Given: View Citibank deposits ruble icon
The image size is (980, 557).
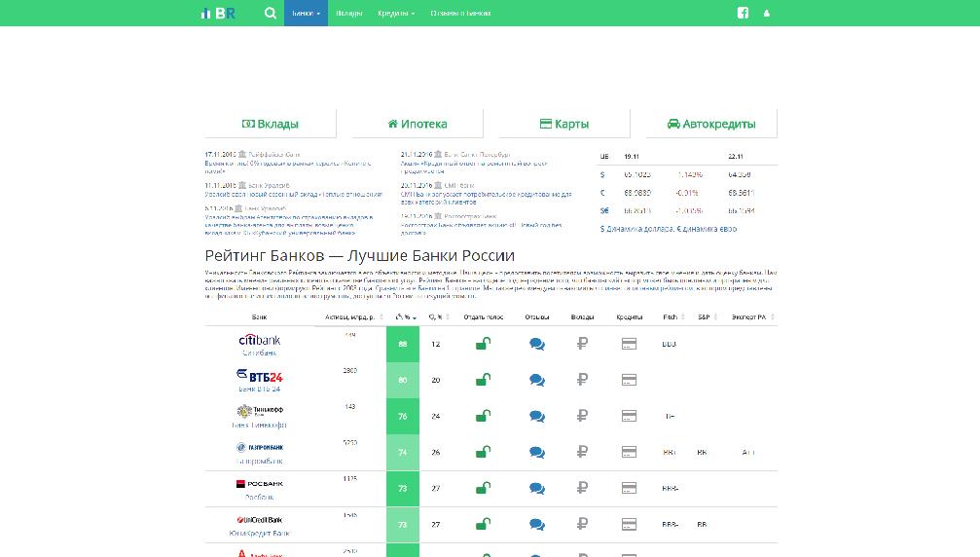Looking at the screenshot, I should tap(582, 343).
